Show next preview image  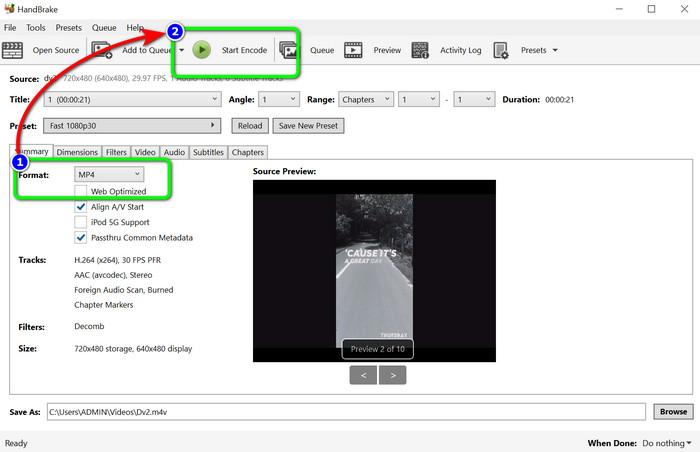[x=392, y=375]
